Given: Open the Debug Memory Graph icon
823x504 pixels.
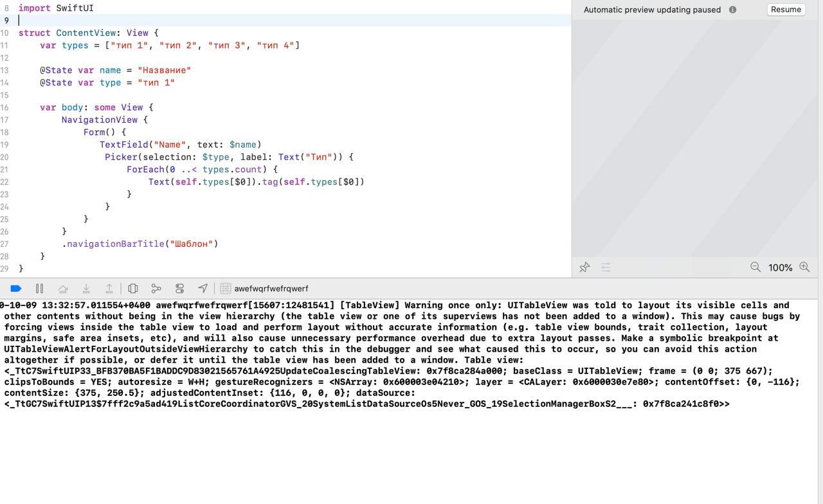Looking at the screenshot, I should click(156, 289).
